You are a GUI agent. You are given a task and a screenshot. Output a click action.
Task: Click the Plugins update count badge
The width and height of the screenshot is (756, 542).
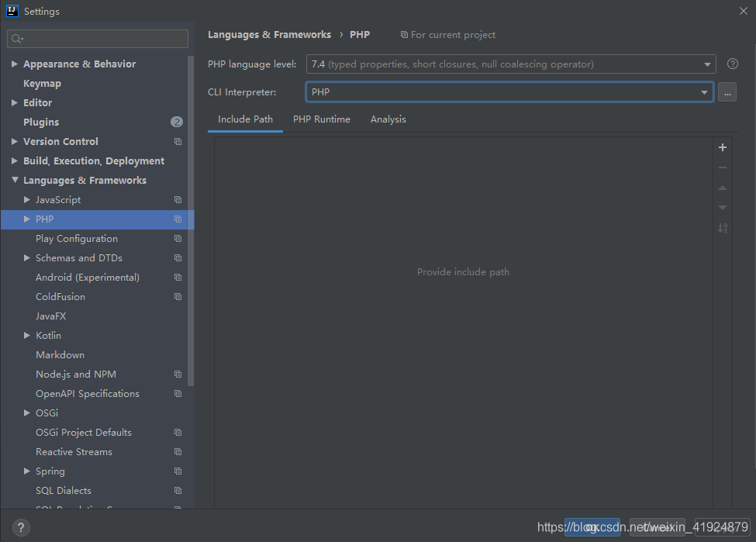tap(177, 122)
